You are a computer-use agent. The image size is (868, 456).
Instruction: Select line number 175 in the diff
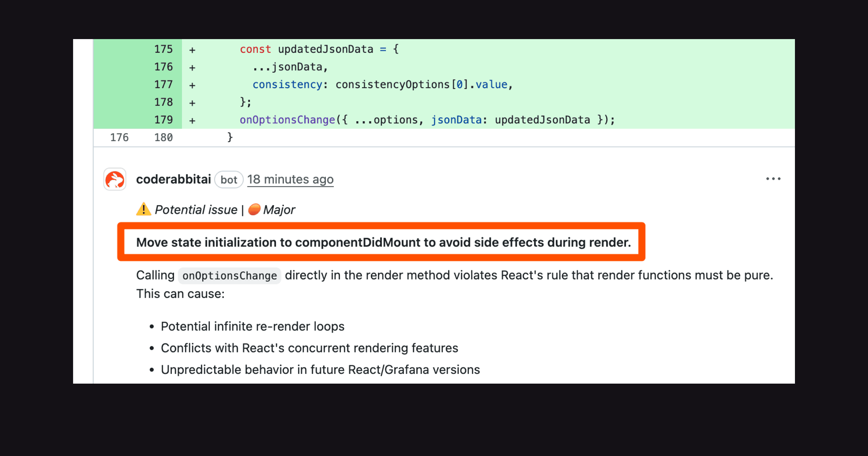point(164,49)
